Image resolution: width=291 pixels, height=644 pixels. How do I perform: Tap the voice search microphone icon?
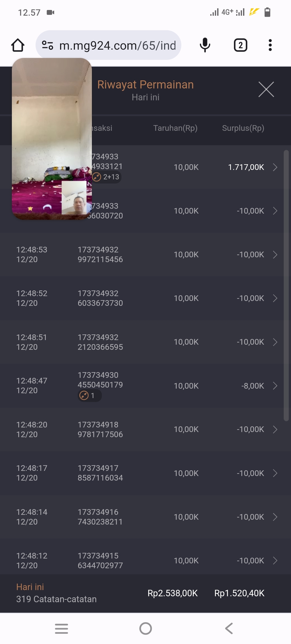coord(205,45)
